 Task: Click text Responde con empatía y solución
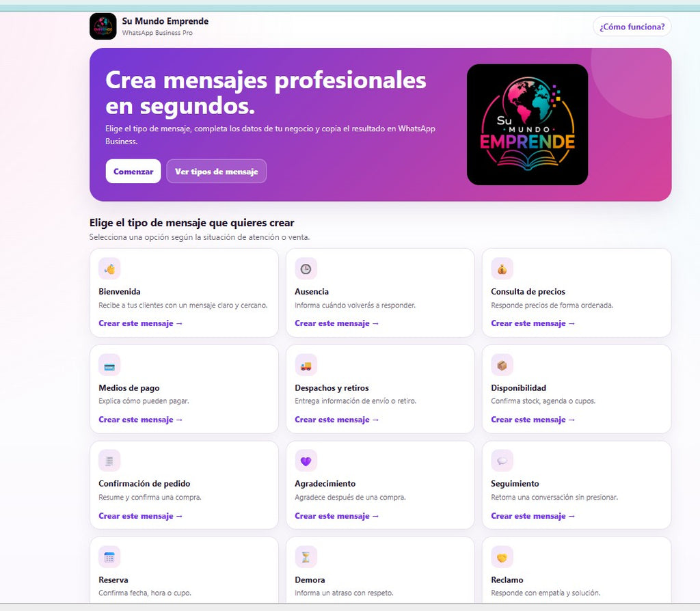(x=546, y=593)
